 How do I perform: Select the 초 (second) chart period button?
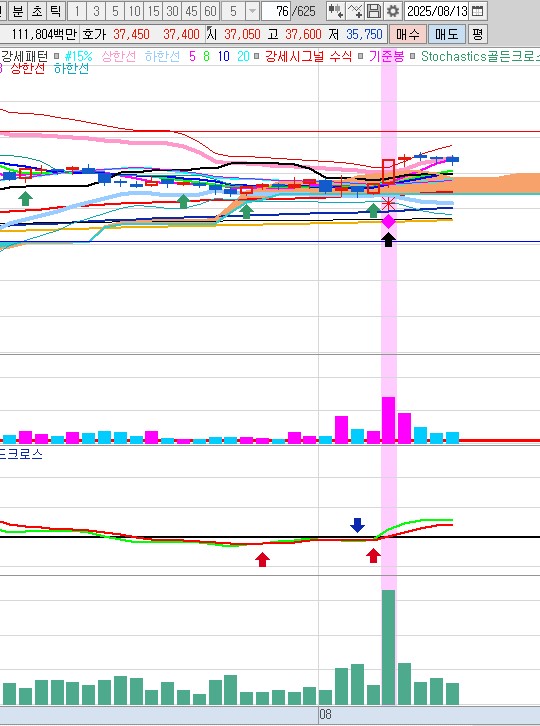(x=37, y=11)
